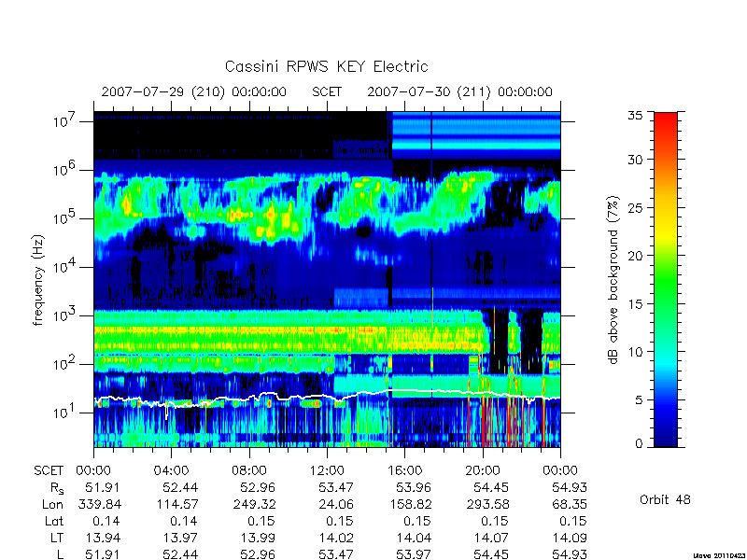Click the SCET time 08:00
This screenshot has width=747, height=560.
click(x=249, y=471)
